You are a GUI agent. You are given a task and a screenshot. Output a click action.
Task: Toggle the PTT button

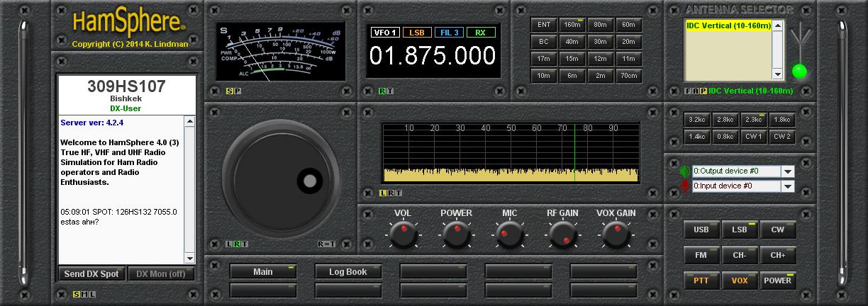701,280
